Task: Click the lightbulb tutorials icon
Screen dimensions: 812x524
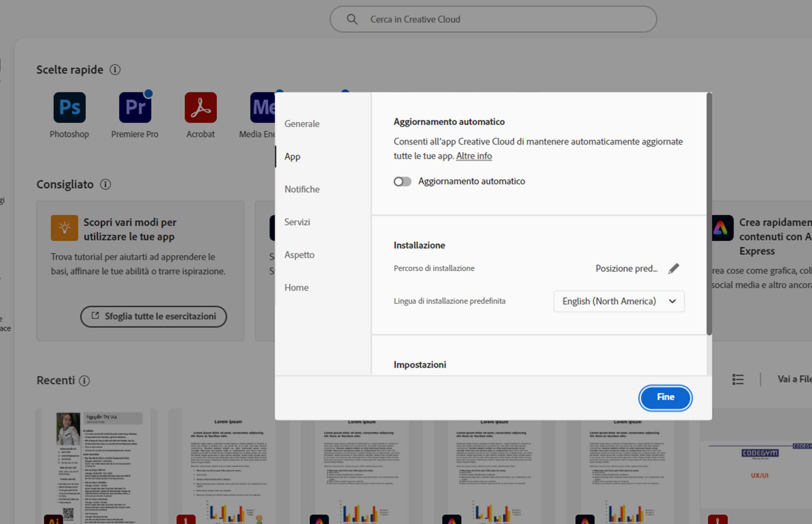Action: [x=64, y=228]
